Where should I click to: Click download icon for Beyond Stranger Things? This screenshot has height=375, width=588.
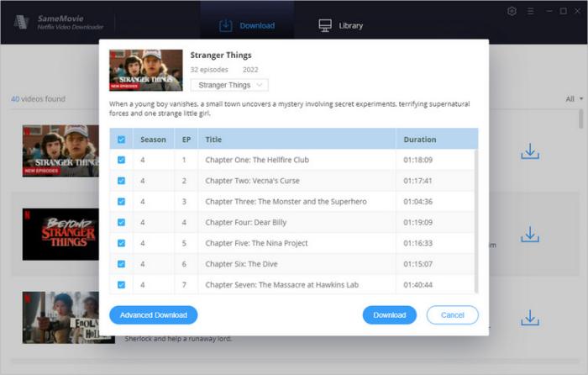[529, 235]
